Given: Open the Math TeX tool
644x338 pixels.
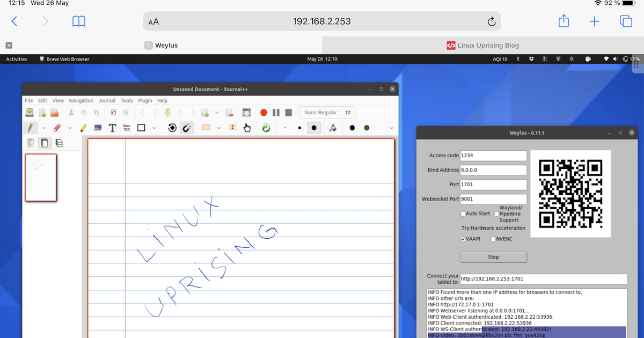Looking at the screenshot, I should [127, 128].
